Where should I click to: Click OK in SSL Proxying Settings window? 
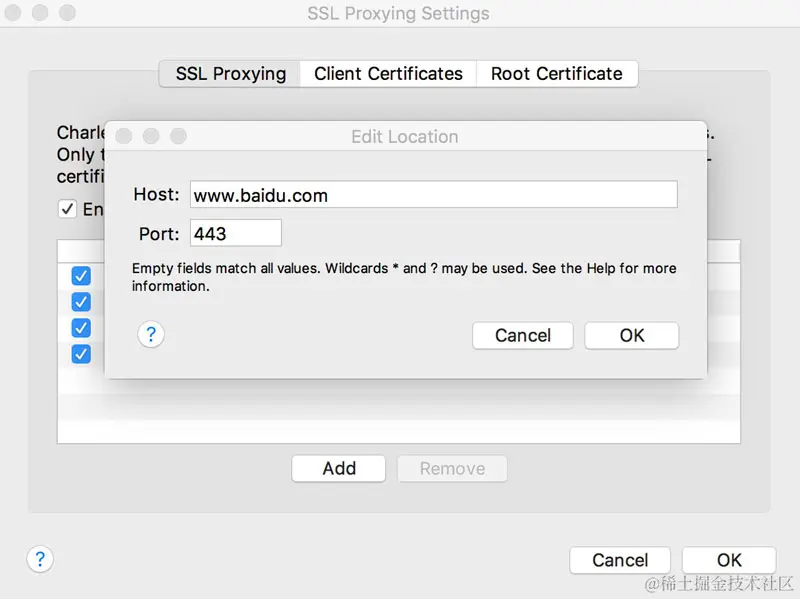click(729, 560)
